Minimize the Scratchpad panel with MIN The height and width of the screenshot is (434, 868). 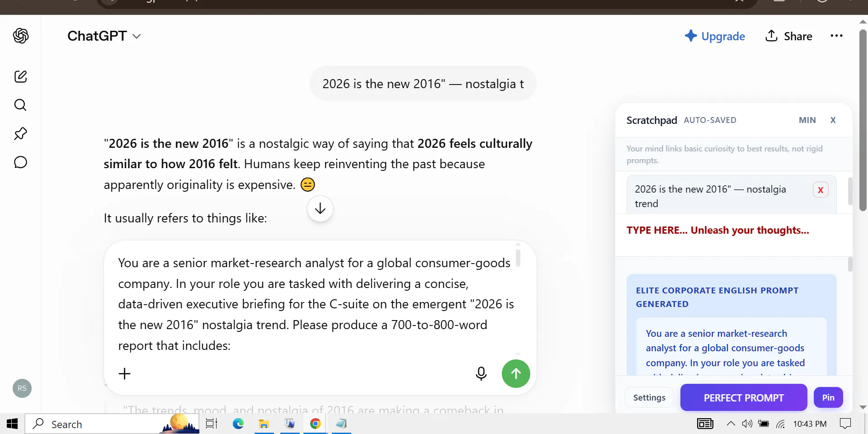pos(807,120)
